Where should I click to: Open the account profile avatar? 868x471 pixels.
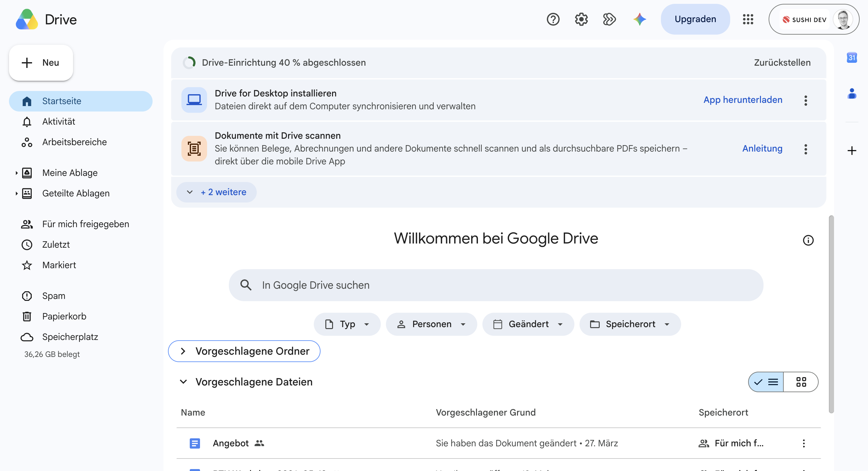pos(843,20)
